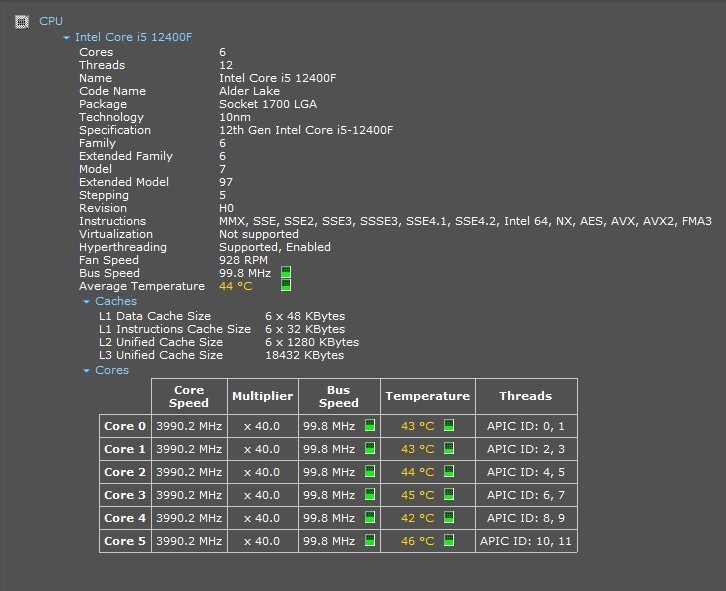Click the 46 °C Core 5 temperature
The height and width of the screenshot is (591, 726).
click(x=418, y=541)
